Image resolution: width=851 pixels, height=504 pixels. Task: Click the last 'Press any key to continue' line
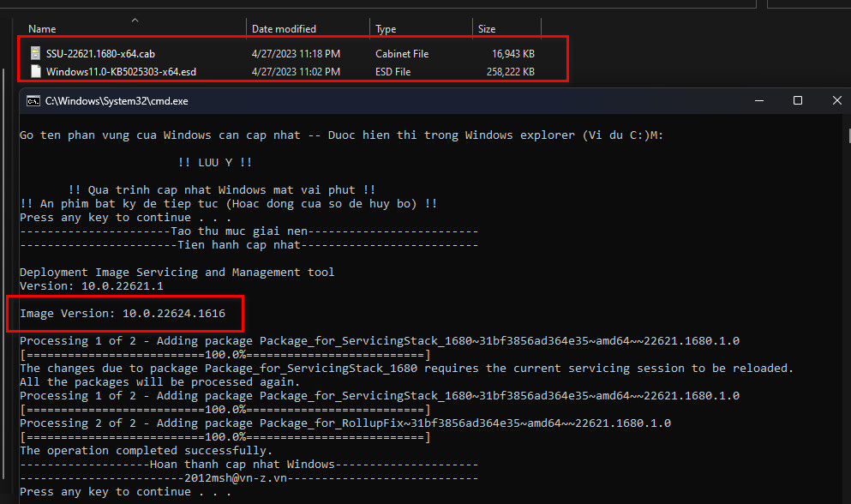click(125, 492)
